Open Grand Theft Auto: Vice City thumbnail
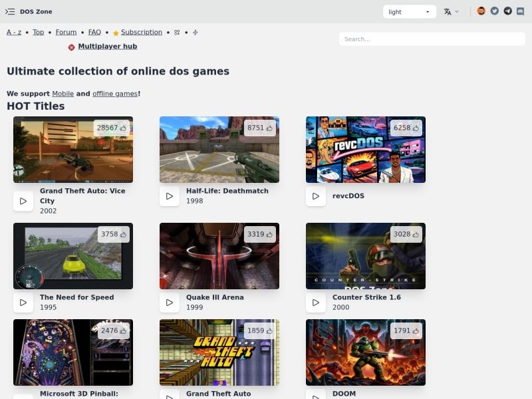 point(73,150)
